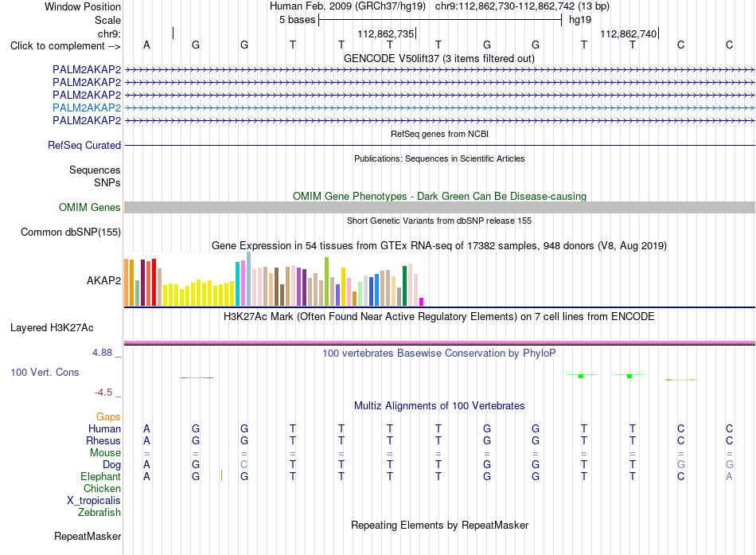This screenshot has height=555, width=756.
Task: Click the Zebrafish species label
Action: pyautogui.click(x=99, y=513)
